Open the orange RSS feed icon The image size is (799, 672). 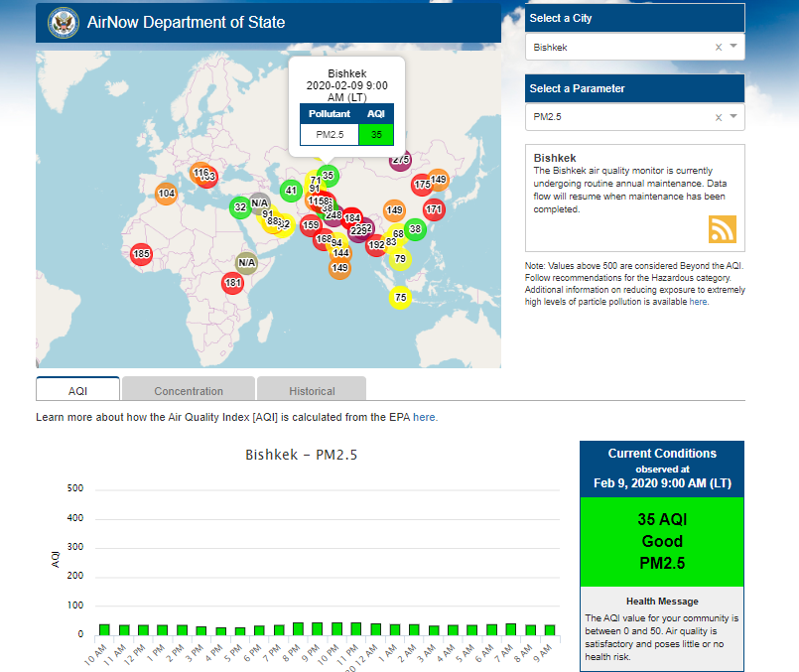click(722, 228)
